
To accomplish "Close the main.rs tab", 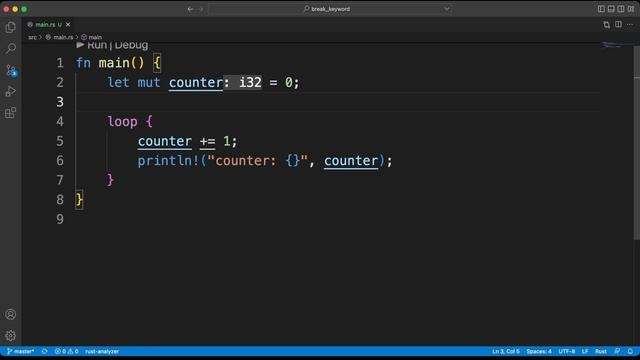I will coord(68,25).
